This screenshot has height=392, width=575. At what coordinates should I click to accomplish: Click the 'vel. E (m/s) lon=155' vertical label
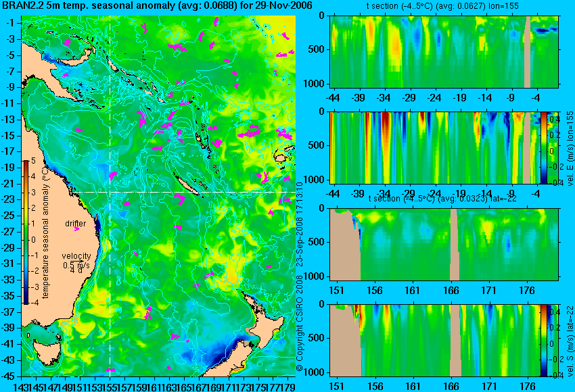point(570,149)
